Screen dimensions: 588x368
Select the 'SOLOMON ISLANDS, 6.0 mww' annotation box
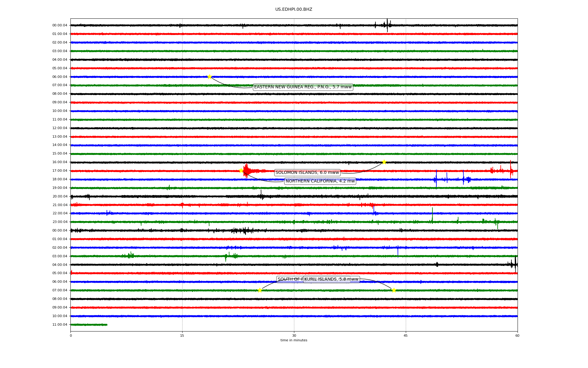point(307,173)
